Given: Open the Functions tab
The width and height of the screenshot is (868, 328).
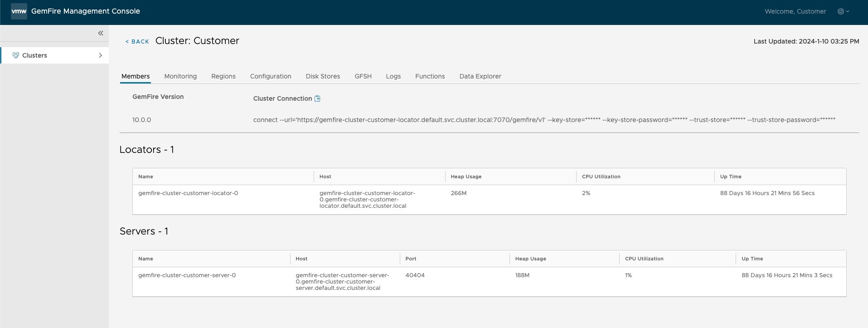Looking at the screenshot, I should click(x=430, y=76).
